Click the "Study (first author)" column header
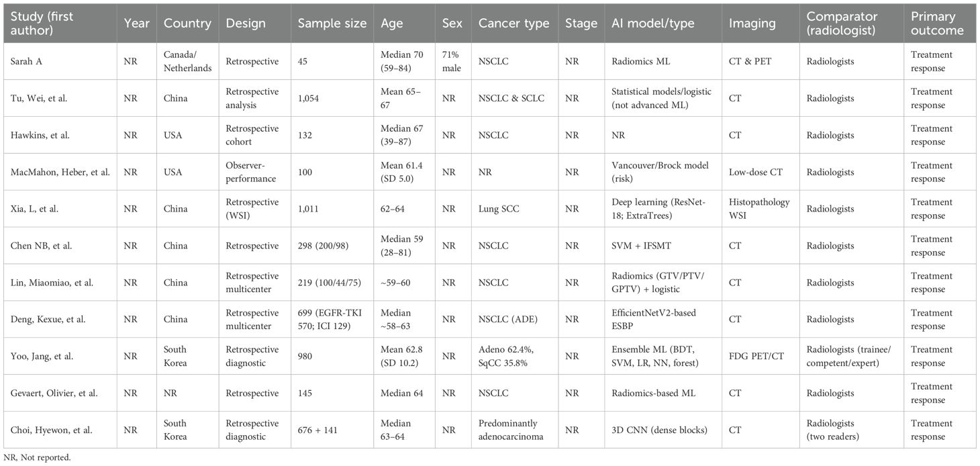This screenshot has width=980, height=466. [58, 23]
